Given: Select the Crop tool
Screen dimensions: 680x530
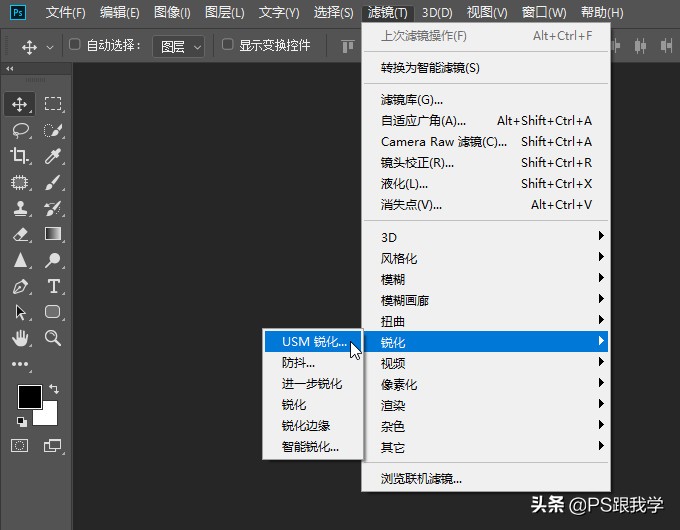Looking at the screenshot, I should tap(20, 156).
